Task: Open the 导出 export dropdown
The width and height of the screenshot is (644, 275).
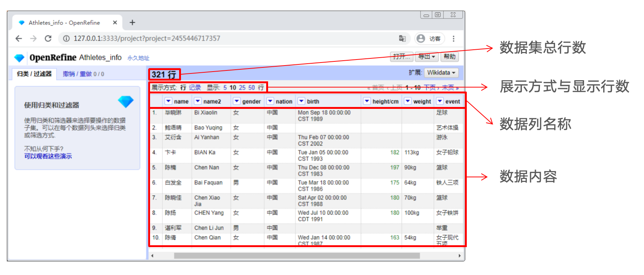Action: (x=427, y=57)
